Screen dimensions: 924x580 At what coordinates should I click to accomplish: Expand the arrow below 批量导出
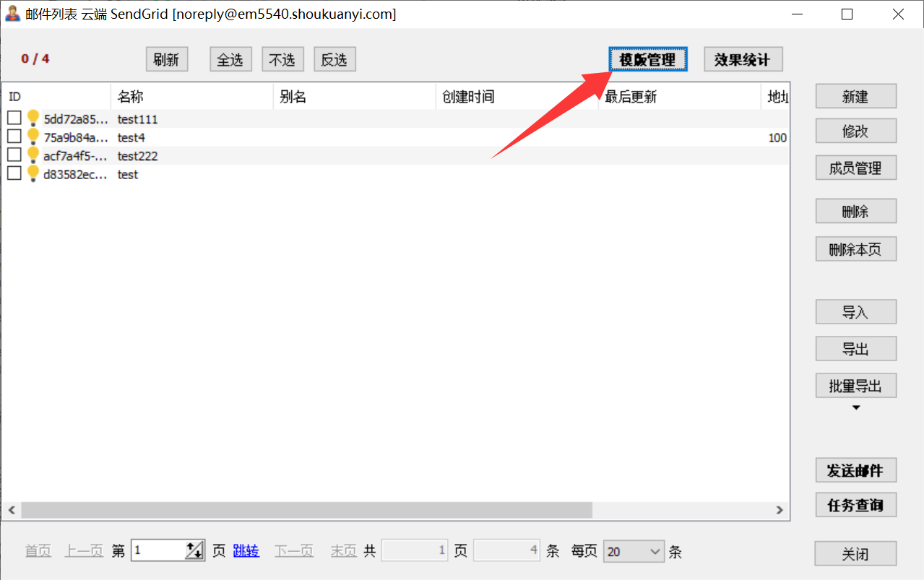click(856, 408)
